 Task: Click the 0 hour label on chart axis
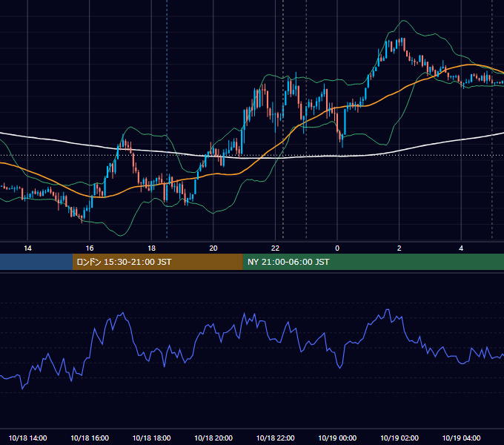point(337,248)
